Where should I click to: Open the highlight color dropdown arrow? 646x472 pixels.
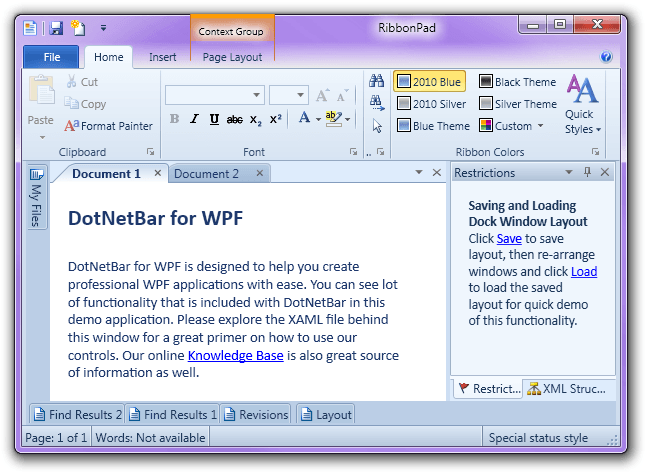[348, 119]
